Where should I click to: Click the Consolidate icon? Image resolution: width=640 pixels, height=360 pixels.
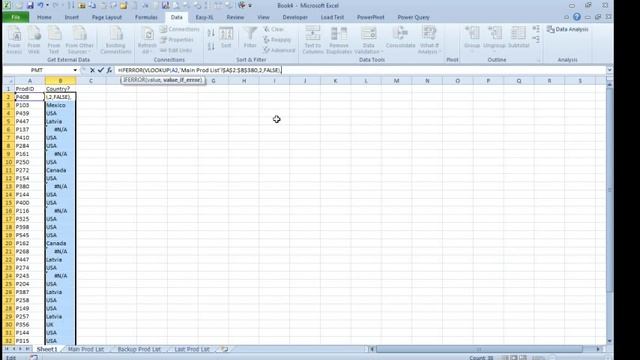click(400, 38)
